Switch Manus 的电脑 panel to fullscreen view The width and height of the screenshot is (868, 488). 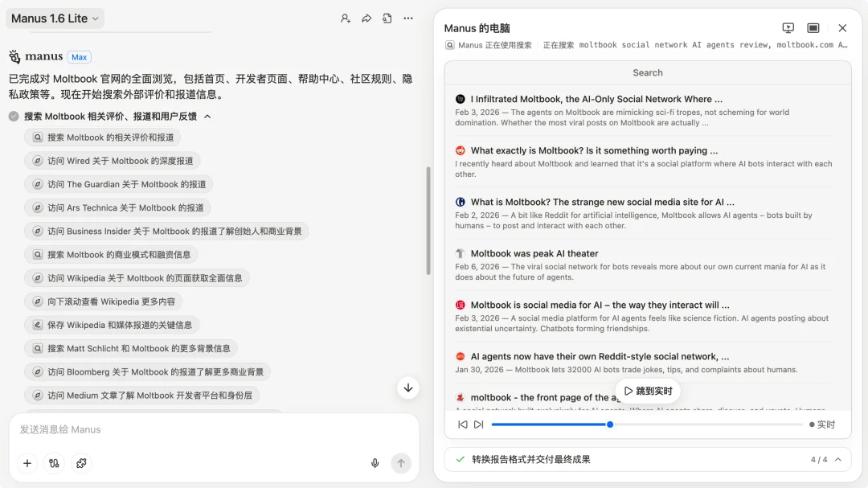click(812, 27)
